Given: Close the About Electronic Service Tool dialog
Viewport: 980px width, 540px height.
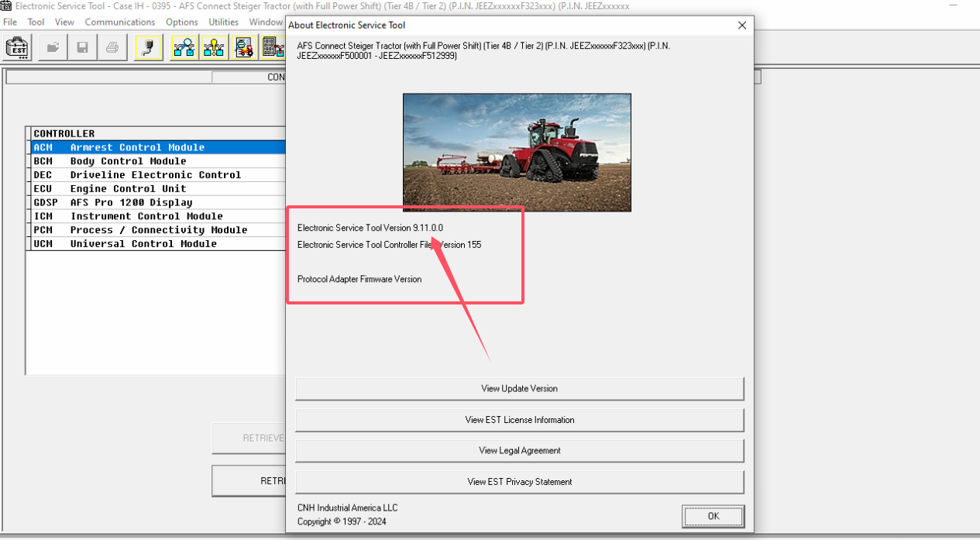Looking at the screenshot, I should click(742, 26).
